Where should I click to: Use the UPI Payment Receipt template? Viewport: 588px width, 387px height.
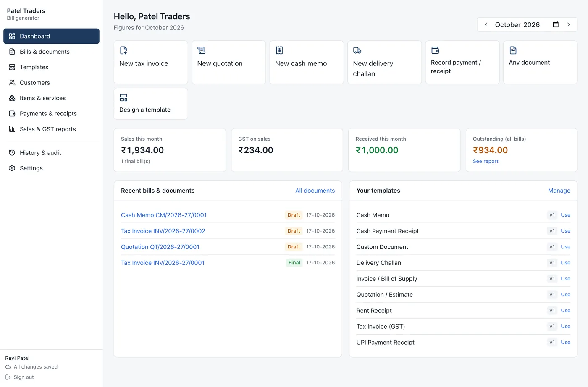coord(565,343)
